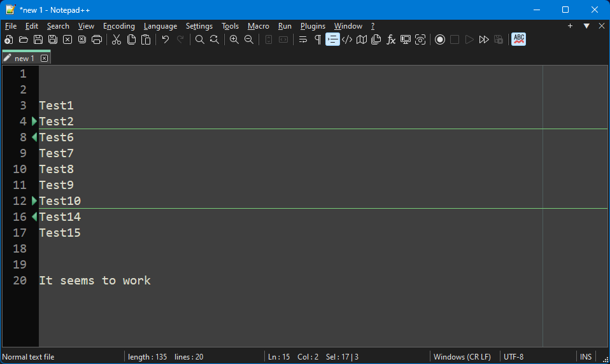Toggle Word Wrap in the toolbar

pos(303,39)
